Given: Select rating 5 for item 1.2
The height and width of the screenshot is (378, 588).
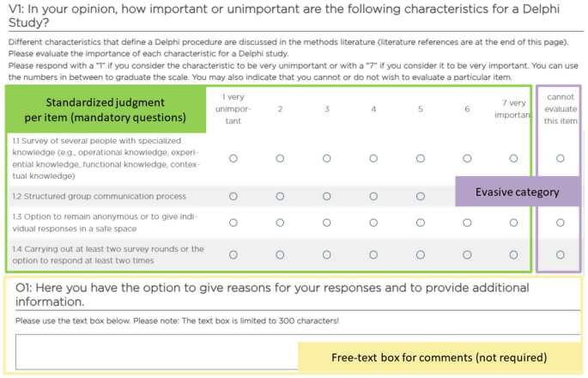Looking at the screenshot, I should (420, 196).
